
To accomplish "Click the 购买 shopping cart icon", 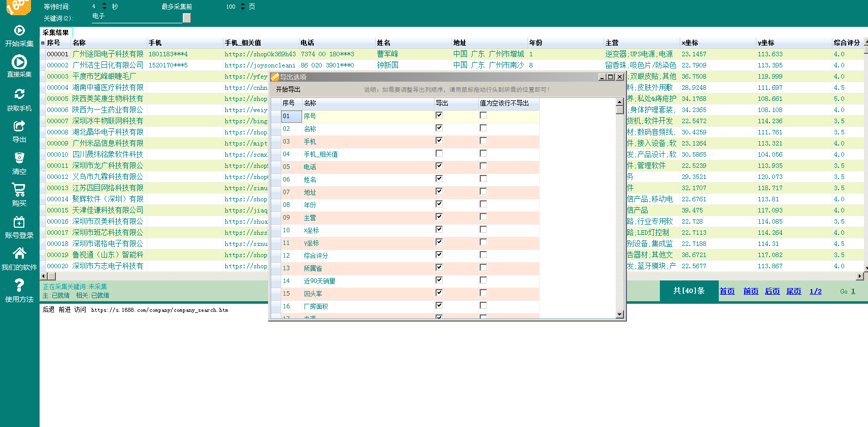I will [19, 189].
